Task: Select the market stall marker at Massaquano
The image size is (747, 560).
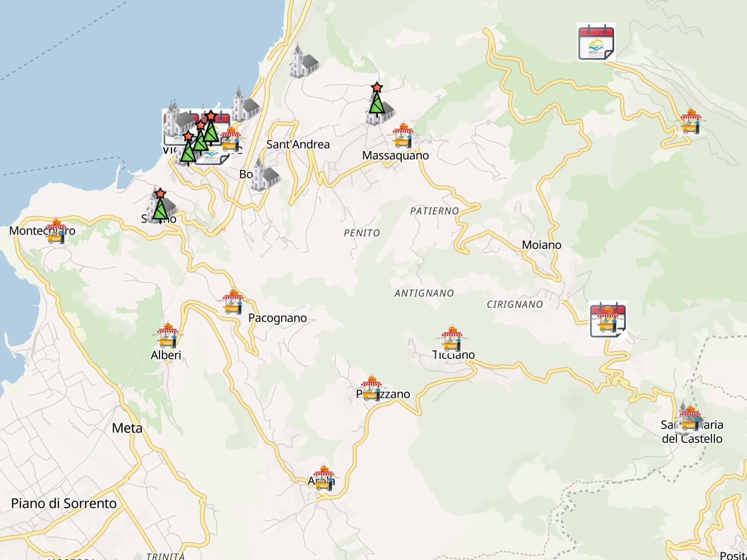Action: tap(402, 136)
